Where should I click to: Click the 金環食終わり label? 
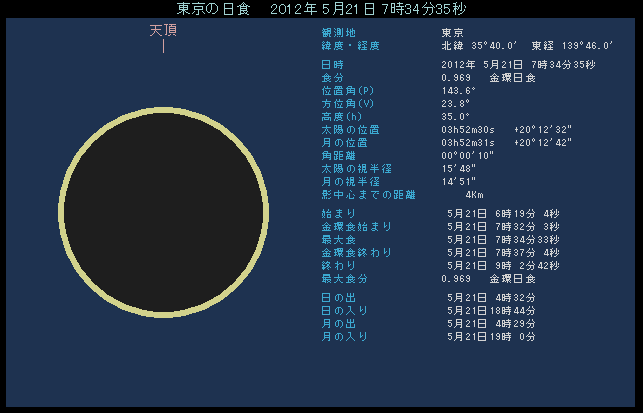(356, 253)
